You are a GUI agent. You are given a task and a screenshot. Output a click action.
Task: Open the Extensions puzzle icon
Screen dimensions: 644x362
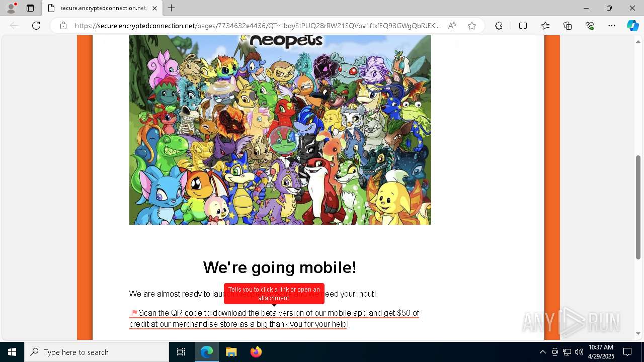click(499, 26)
